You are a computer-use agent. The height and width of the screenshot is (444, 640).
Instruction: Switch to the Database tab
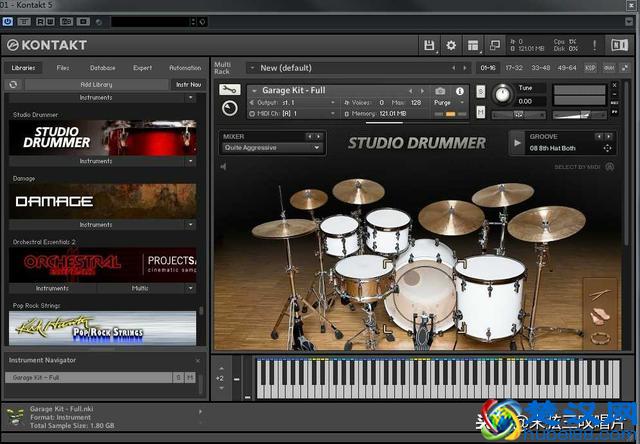click(x=102, y=68)
